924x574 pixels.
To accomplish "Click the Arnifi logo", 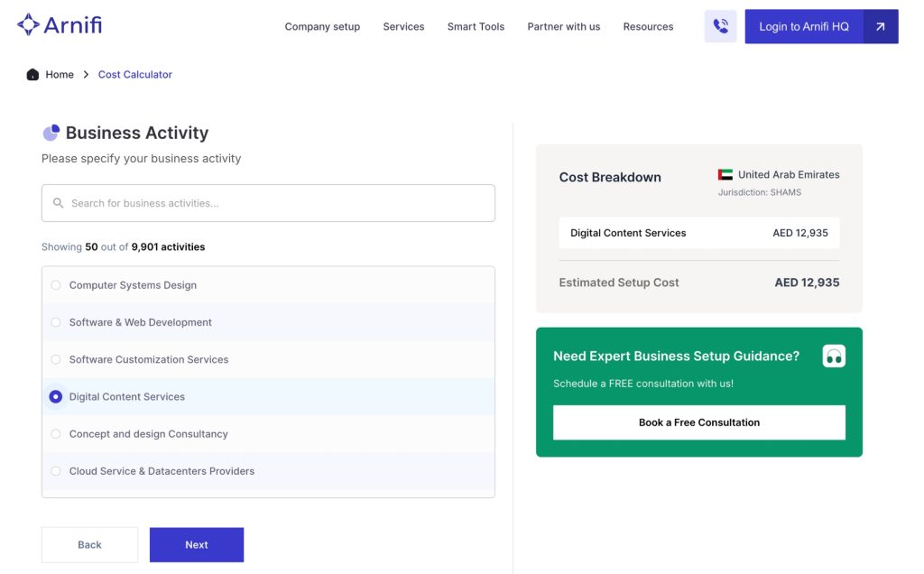I will (60, 24).
